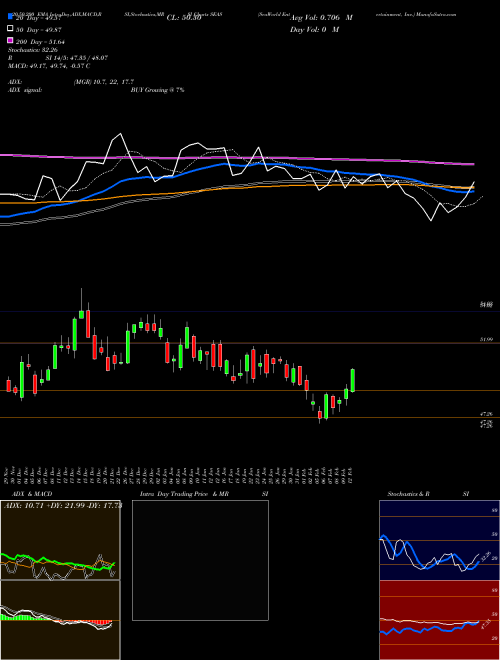Click the '51.99' price level label
The height and width of the screenshot is (660, 500).
pyautogui.click(x=486, y=339)
